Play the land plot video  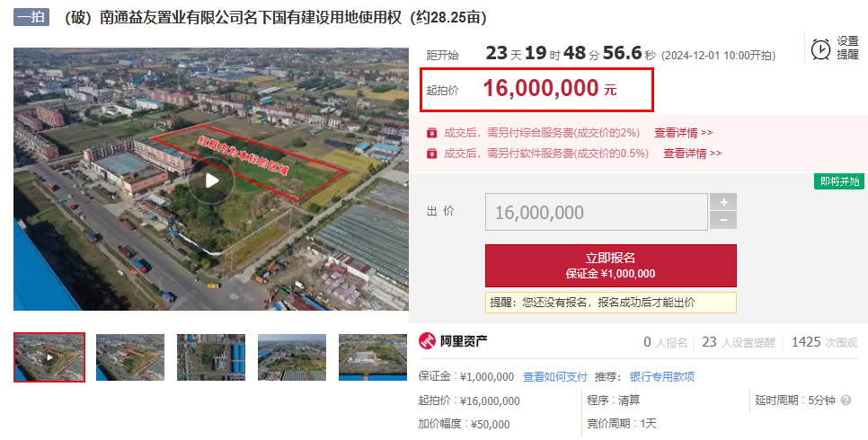coord(211,180)
